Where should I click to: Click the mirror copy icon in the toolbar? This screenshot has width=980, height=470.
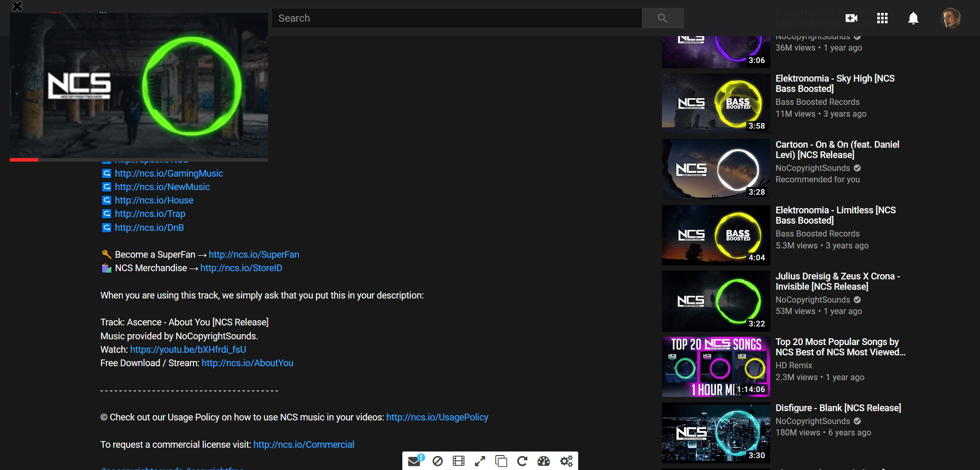click(500, 461)
